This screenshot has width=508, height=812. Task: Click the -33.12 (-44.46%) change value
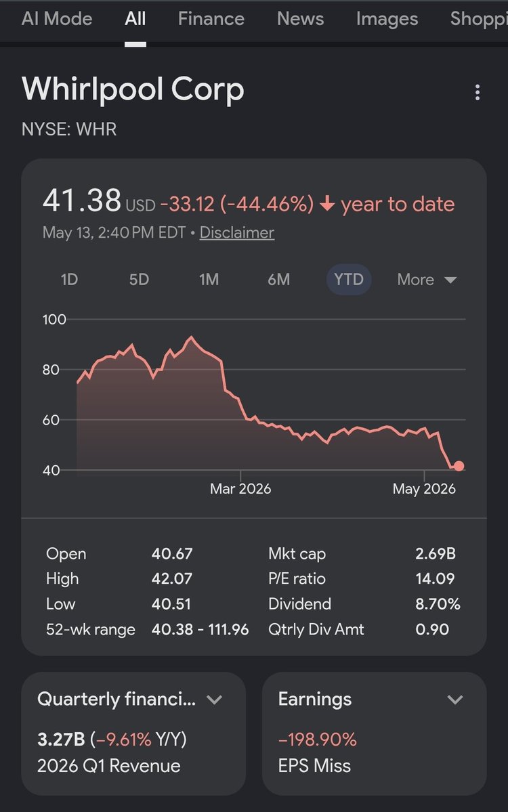(236, 204)
